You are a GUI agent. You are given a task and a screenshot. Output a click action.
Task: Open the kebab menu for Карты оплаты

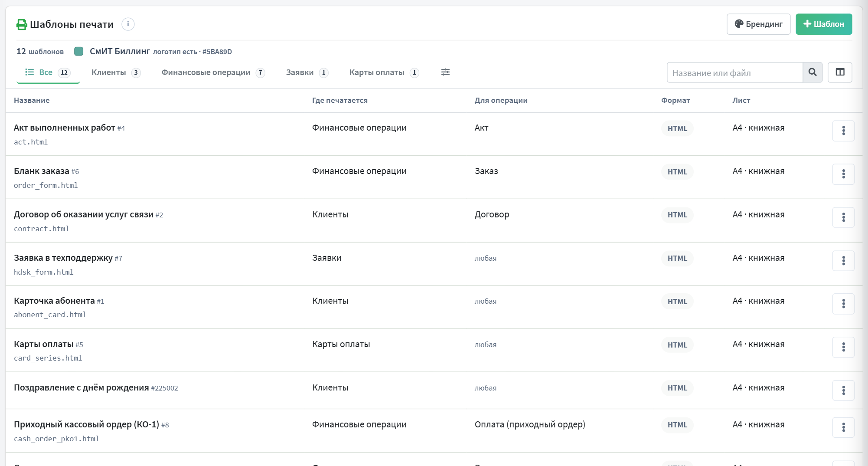[843, 347]
